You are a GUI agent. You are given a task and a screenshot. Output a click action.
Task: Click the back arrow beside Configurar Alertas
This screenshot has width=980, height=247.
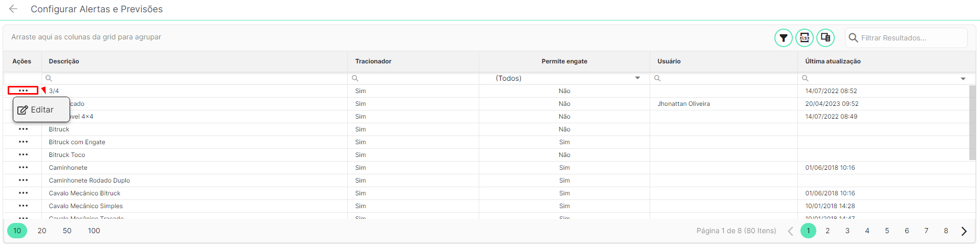[13, 9]
